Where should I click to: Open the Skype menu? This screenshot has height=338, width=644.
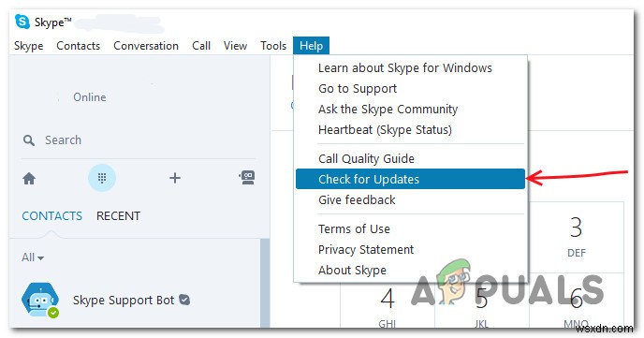pos(28,46)
